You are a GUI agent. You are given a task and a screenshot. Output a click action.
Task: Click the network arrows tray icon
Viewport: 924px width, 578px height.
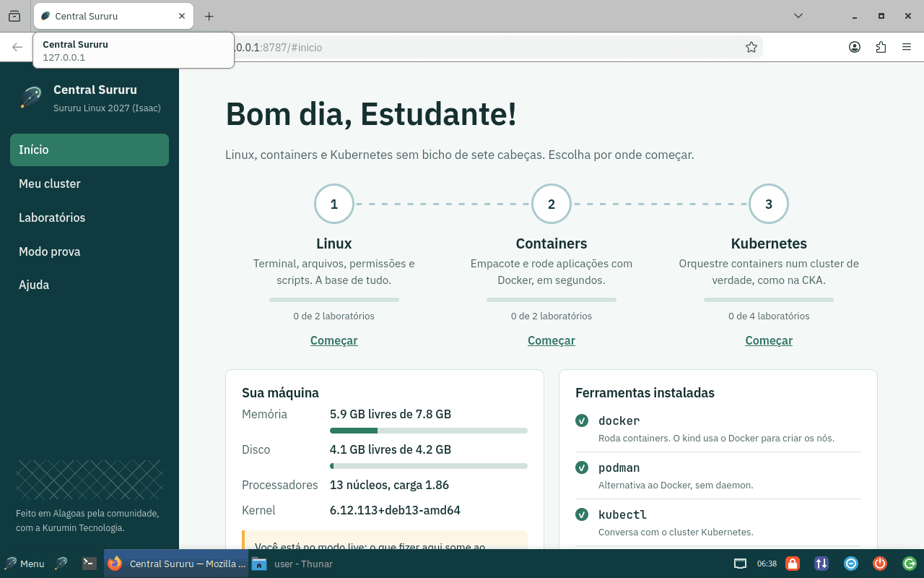point(821,564)
